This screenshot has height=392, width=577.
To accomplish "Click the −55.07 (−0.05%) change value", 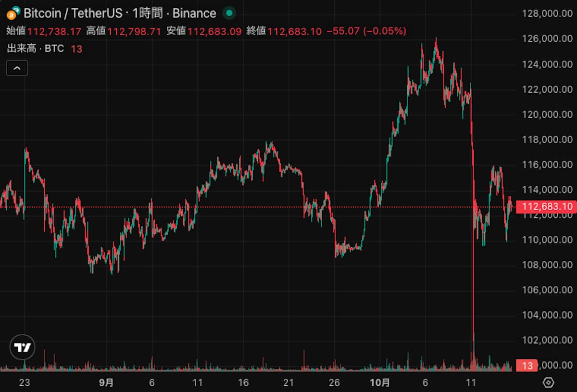I will pyautogui.click(x=366, y=31).
